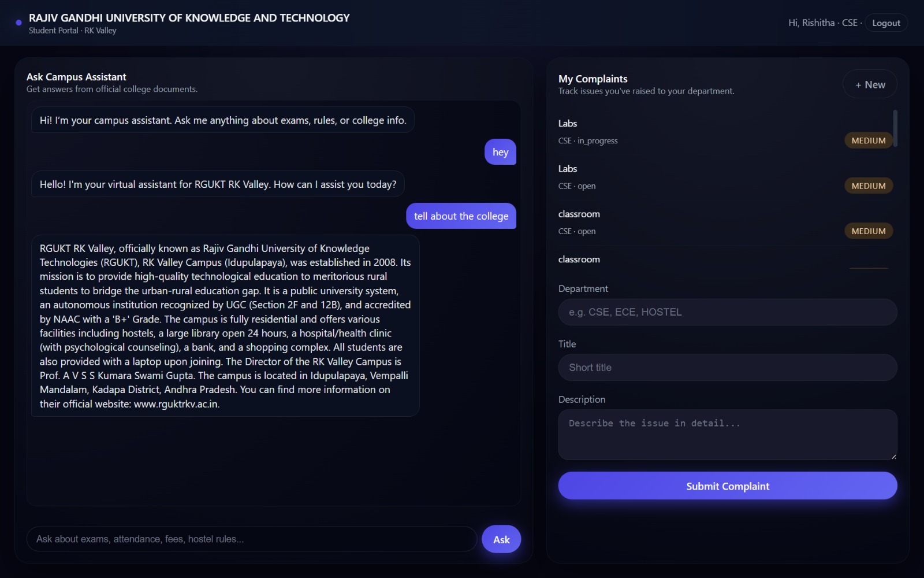
Task: Click the blue status dot beside university name
Action: click(18, 23)
